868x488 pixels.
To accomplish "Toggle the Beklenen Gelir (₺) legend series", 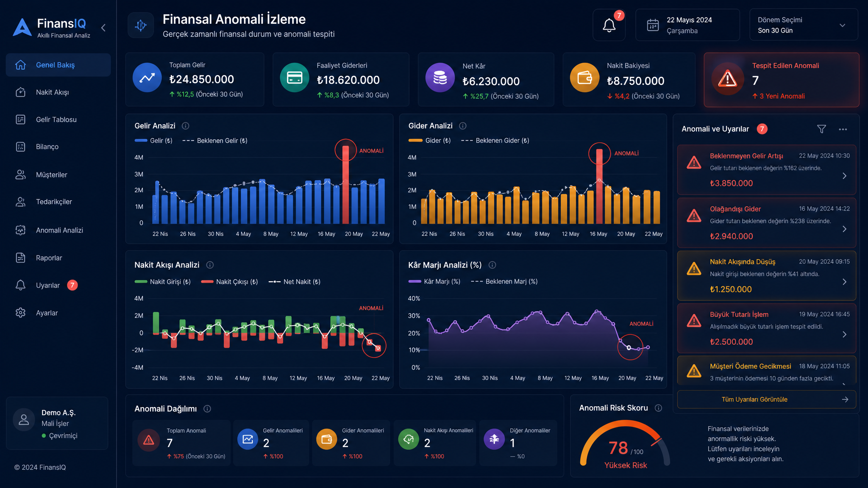I will (215, 141).
